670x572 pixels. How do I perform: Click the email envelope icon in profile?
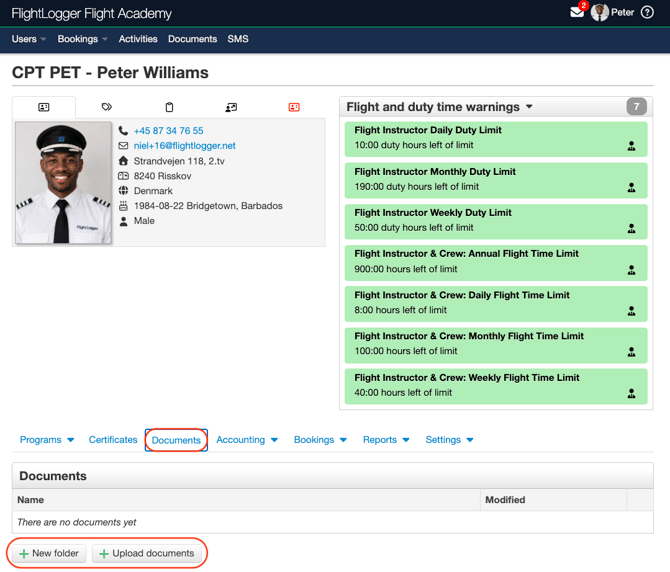(x=123, y=146)
